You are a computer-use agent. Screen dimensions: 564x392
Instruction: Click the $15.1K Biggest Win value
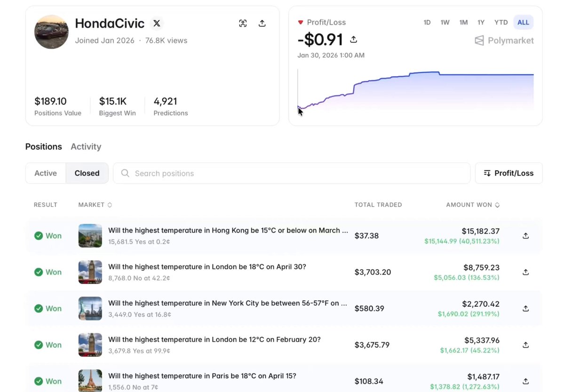(113, 101)
